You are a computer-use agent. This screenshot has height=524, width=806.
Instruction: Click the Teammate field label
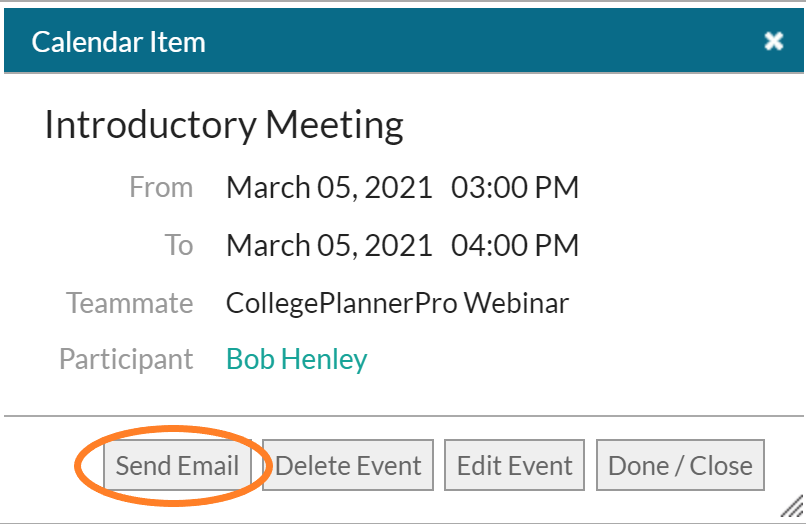point(130,303)
